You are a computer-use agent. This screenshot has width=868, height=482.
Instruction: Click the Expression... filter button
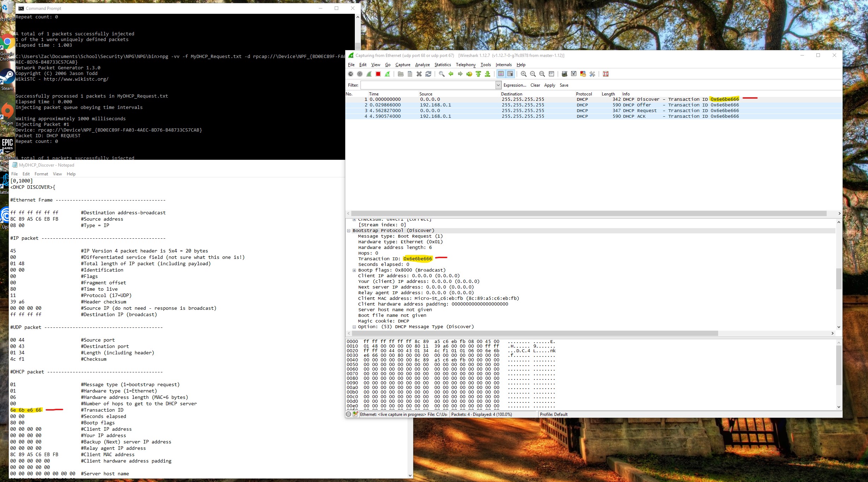point(515,85)
